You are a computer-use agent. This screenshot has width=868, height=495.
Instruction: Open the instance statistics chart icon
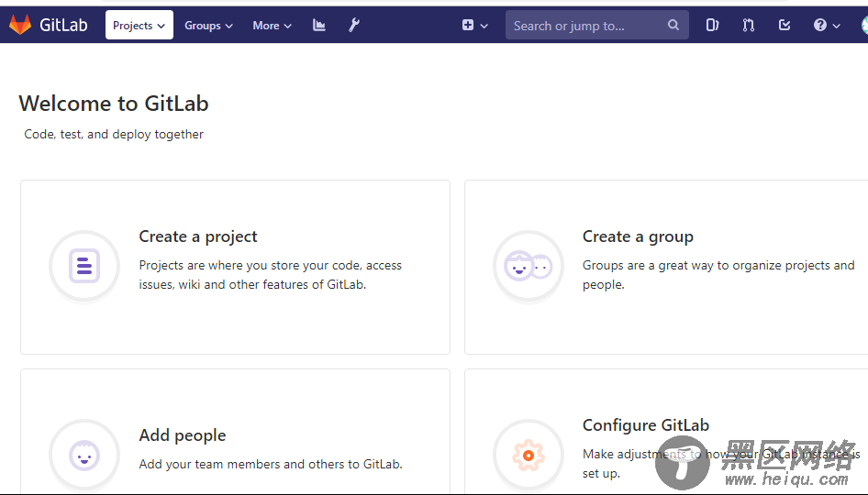319,25
